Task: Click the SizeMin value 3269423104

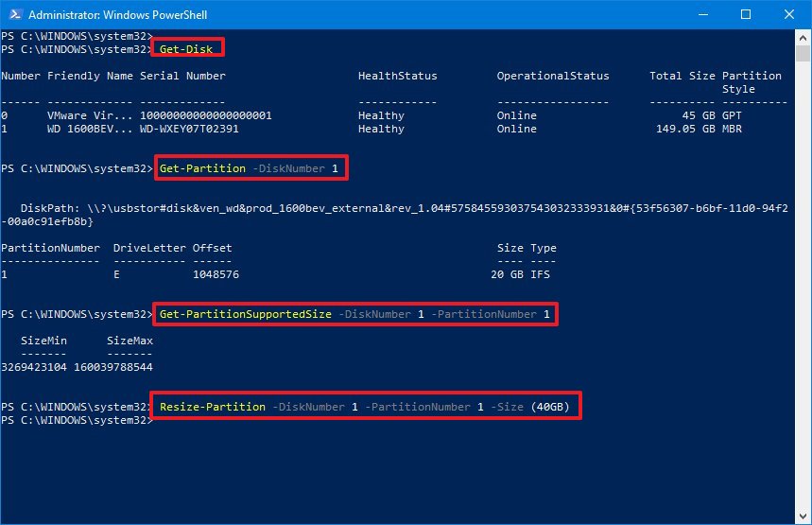Action: tap(34, 367)
